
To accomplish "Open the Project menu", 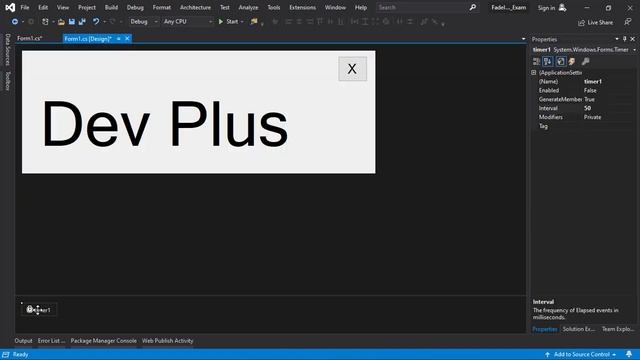I will [87, 7].
